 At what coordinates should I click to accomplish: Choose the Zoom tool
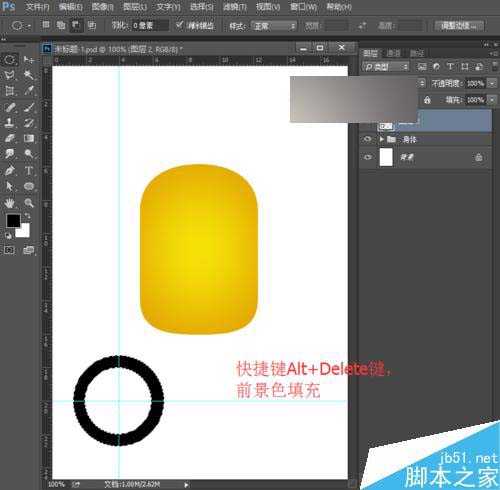tap(29, 202)
